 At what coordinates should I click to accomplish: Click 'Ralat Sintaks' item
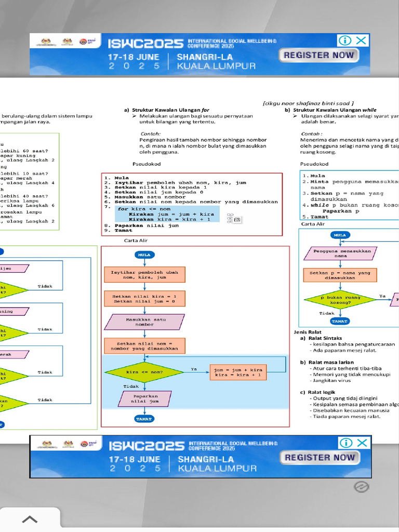click(x=325, y=338)
